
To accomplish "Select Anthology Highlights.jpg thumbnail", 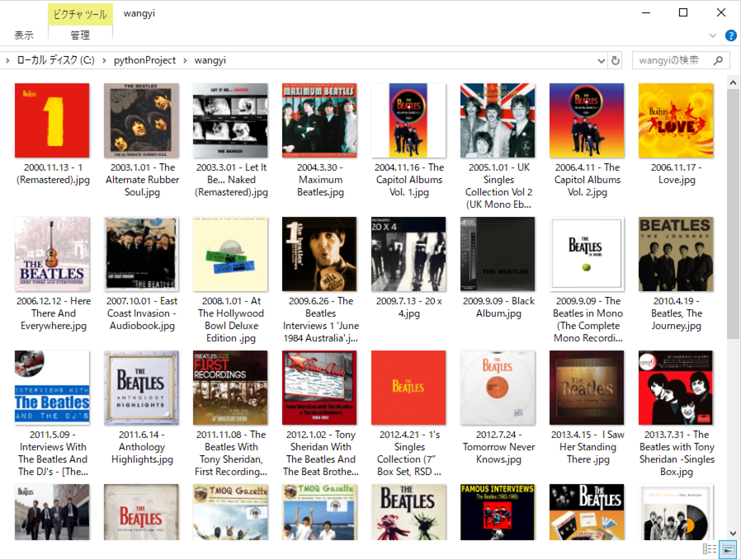I will pos(141,388).
